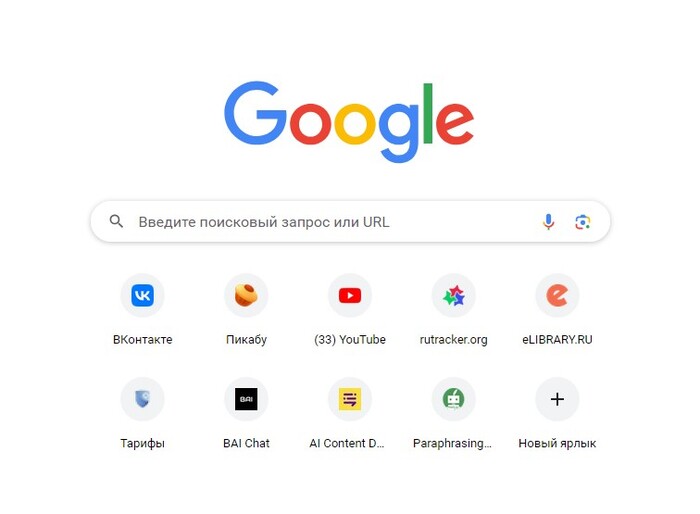
Task: Start a voice search with the microphone icon
Action: tap(549, 221)
